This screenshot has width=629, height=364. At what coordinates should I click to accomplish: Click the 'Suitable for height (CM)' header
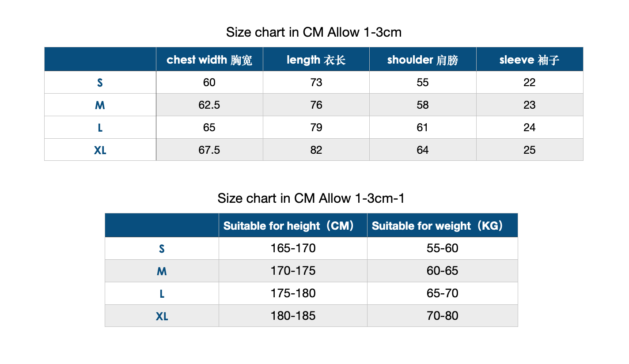pos(293,226)
